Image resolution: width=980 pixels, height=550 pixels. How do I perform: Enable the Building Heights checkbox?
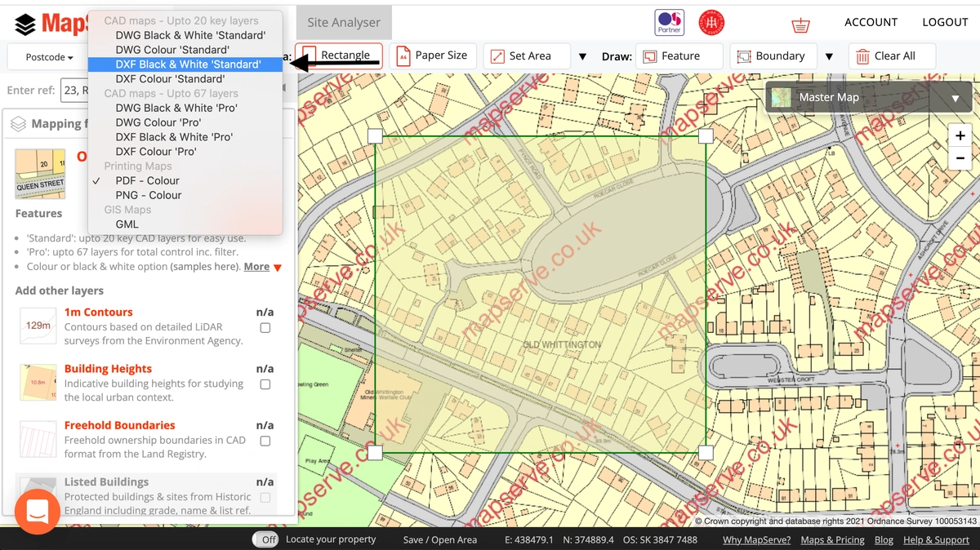point(265,384)
